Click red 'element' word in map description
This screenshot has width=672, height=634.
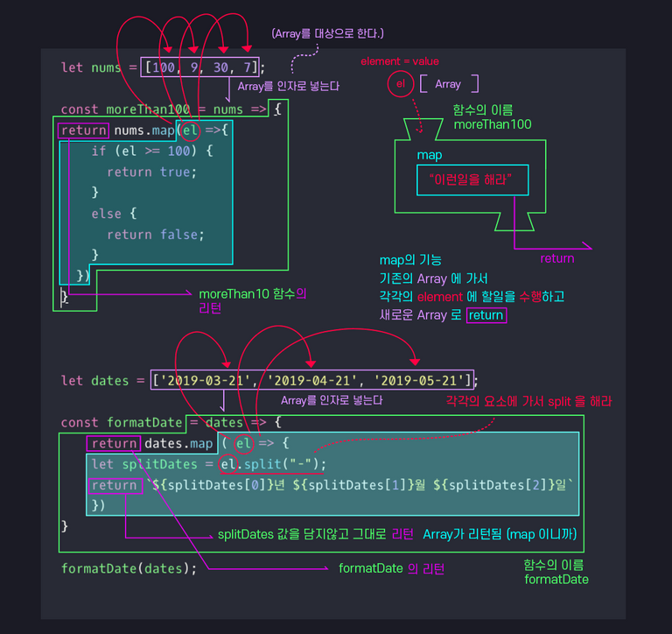440,297
